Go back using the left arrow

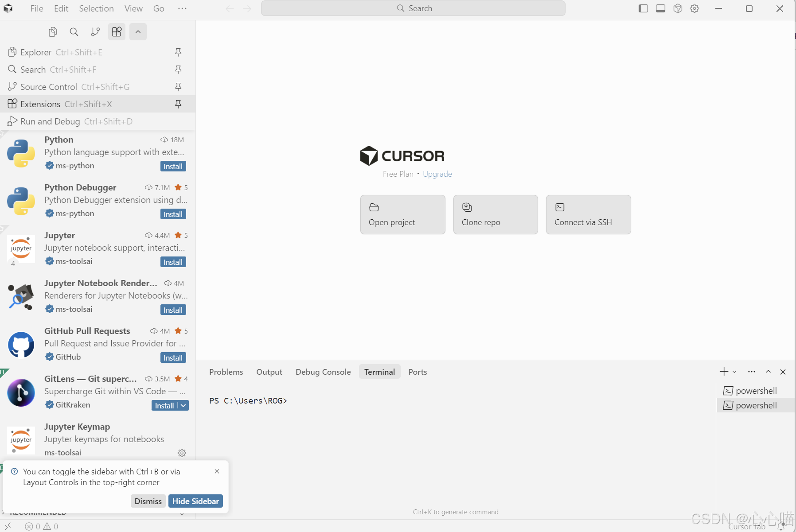pos(230,8)
